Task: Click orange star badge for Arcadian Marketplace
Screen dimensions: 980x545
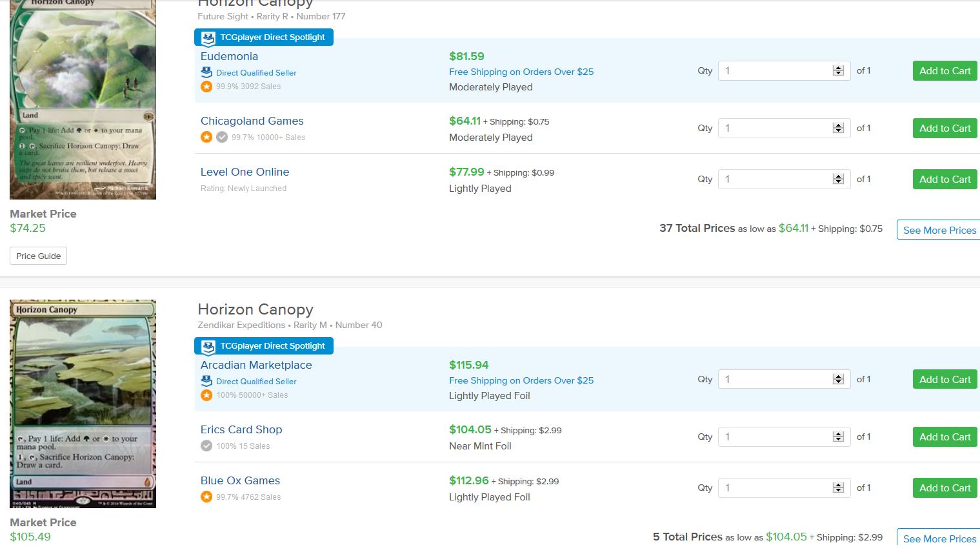Action: pyautogui.click(x=206, y=395)
